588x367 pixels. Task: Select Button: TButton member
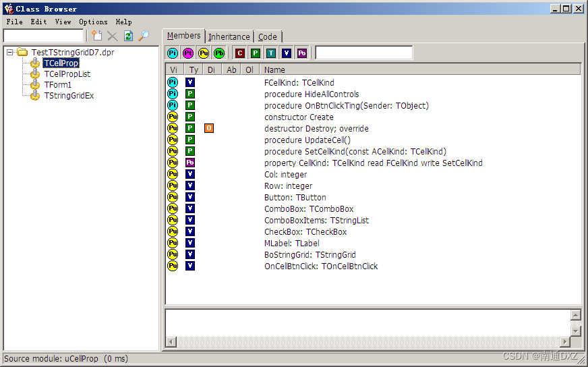[x=295, y=198]
